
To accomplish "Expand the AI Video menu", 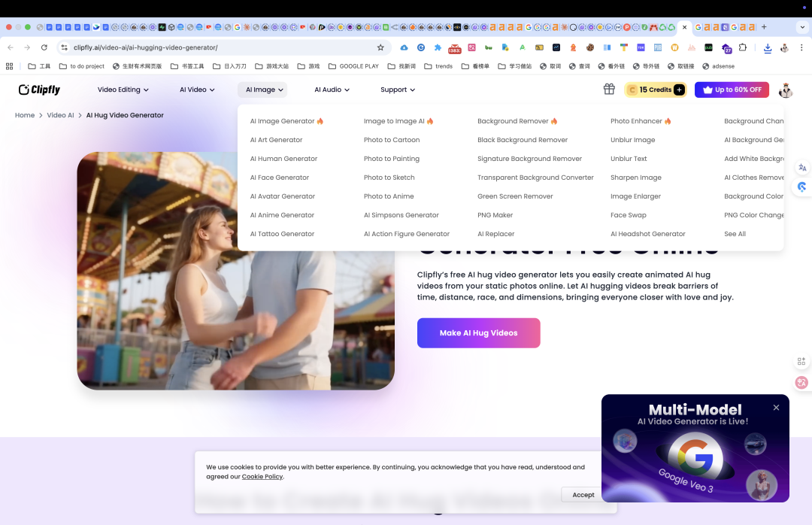I will pyautogui.click(x=197, y=90).
